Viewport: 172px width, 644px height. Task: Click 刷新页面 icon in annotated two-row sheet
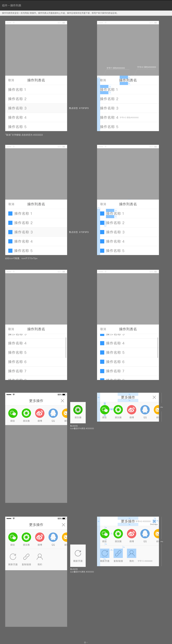click(105, 553)
